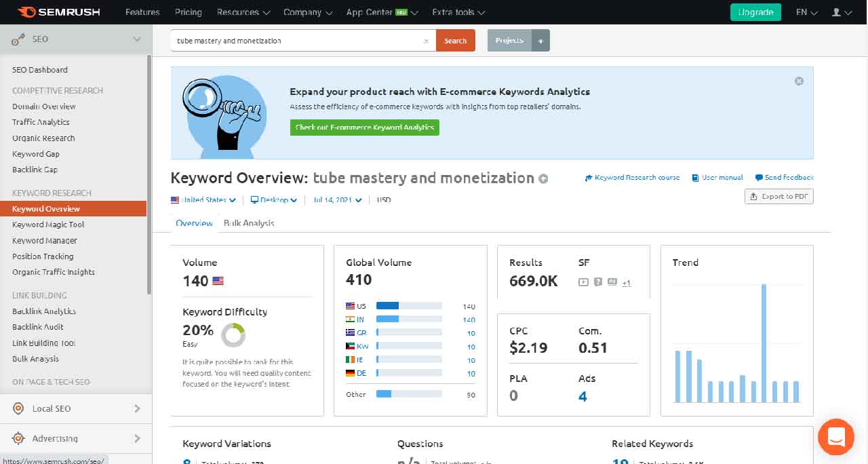Open the orange chat widget
868x464 pixels.
click(x=836, y=437)
